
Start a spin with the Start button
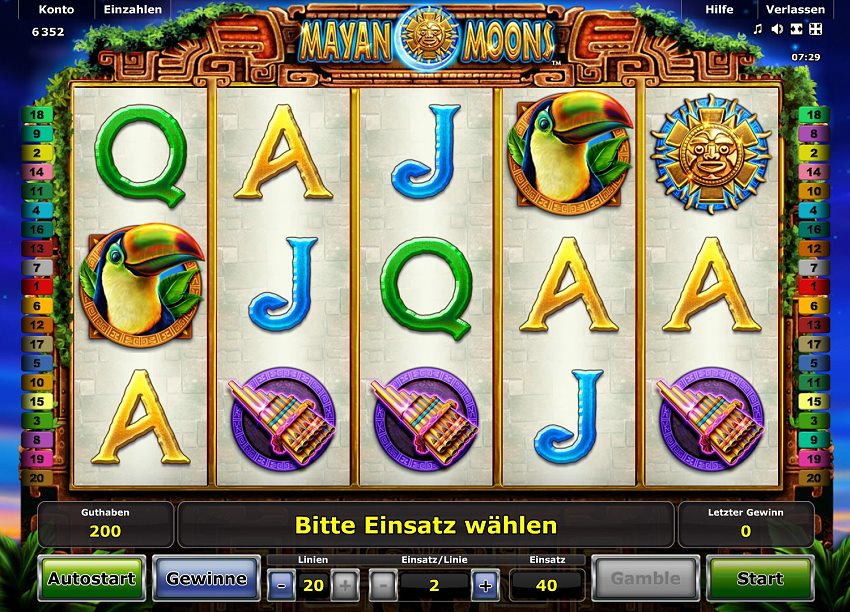coord(760,578)
